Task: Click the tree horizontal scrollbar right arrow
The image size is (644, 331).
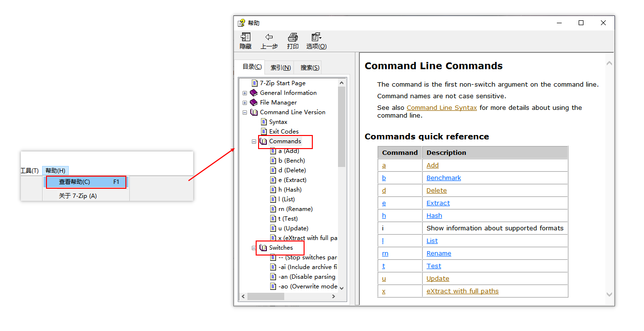Action: (x=333, y=296)
